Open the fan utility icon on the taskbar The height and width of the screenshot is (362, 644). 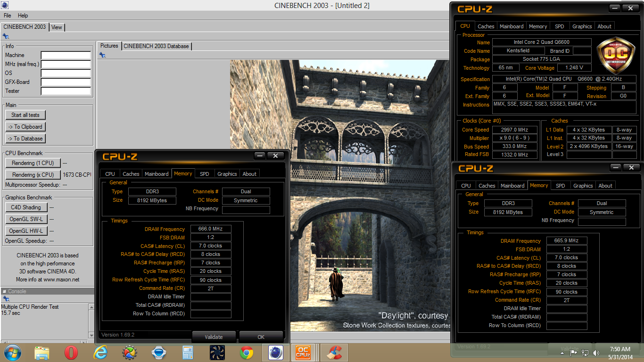217,353
